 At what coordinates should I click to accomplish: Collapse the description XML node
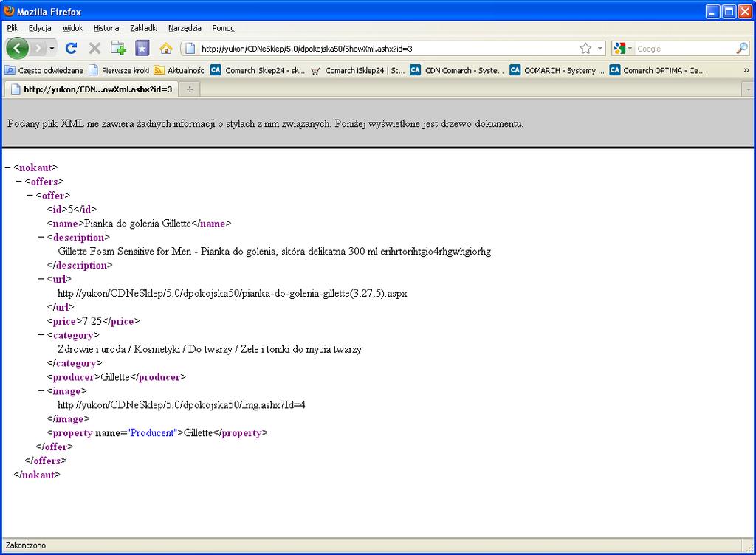coord(41,237)
